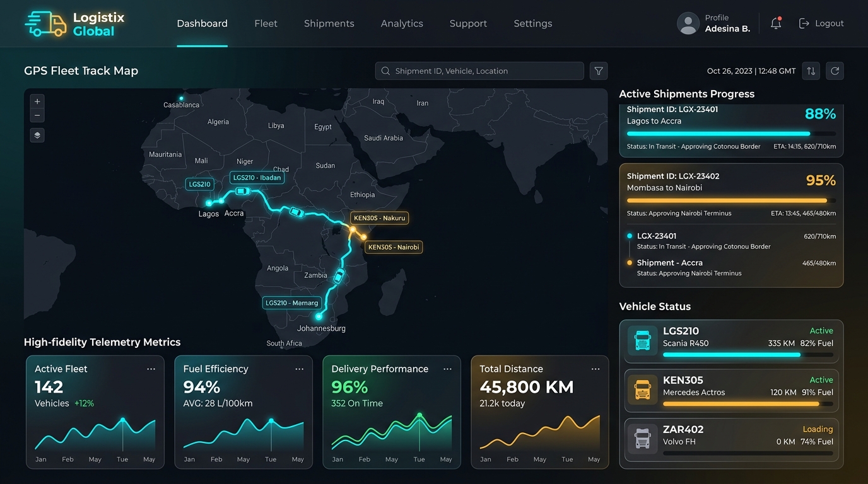Click the ZAR402 Loading status

point(818,429)
